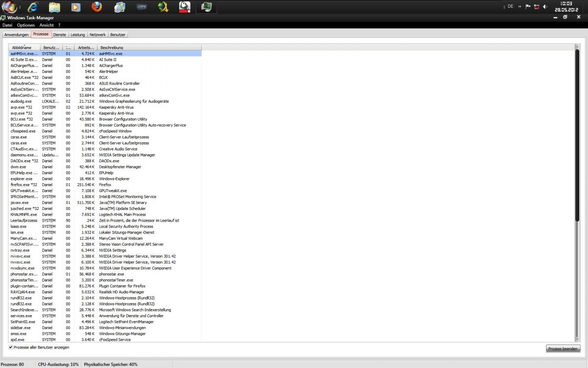
Task: Open XBMC from the taskbar
Action: tap(141, 7)
